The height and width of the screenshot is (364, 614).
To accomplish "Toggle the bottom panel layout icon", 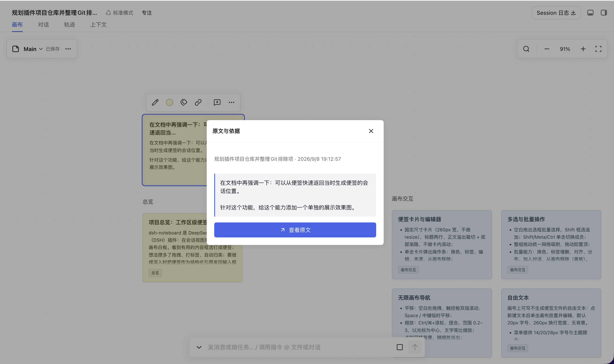I will coord(590,13).
